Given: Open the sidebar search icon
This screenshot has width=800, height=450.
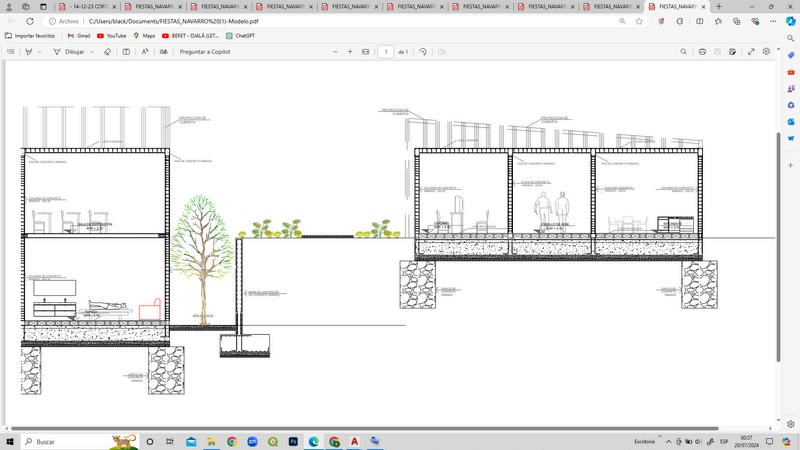Looking at the screenshot, I should (790, 38).
